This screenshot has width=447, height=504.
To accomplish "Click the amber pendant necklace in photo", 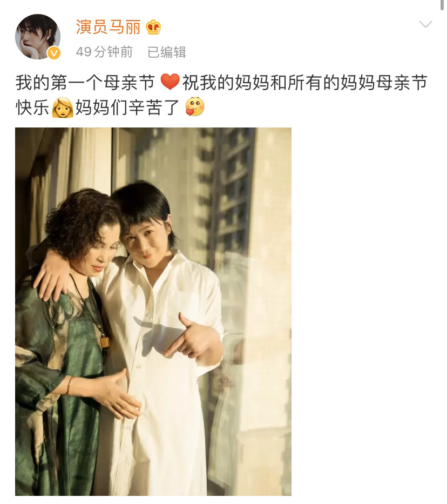I will point(105,342).
